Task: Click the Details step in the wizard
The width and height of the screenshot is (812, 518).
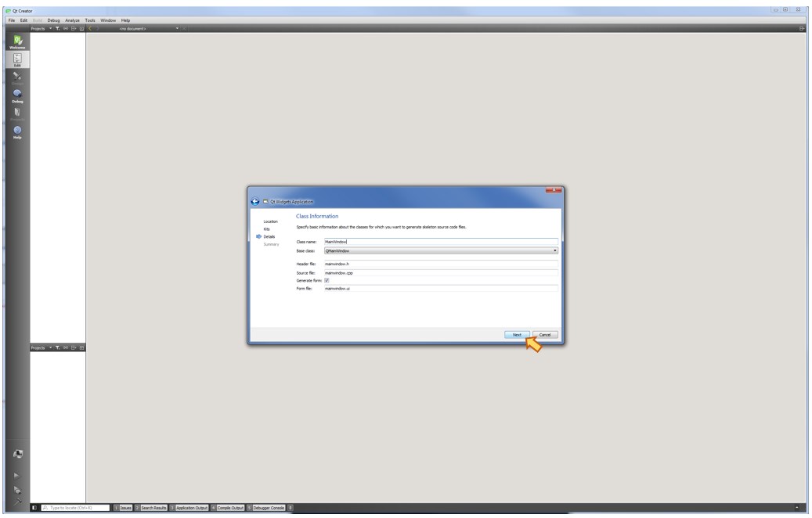Action: (x=269, y=236)
